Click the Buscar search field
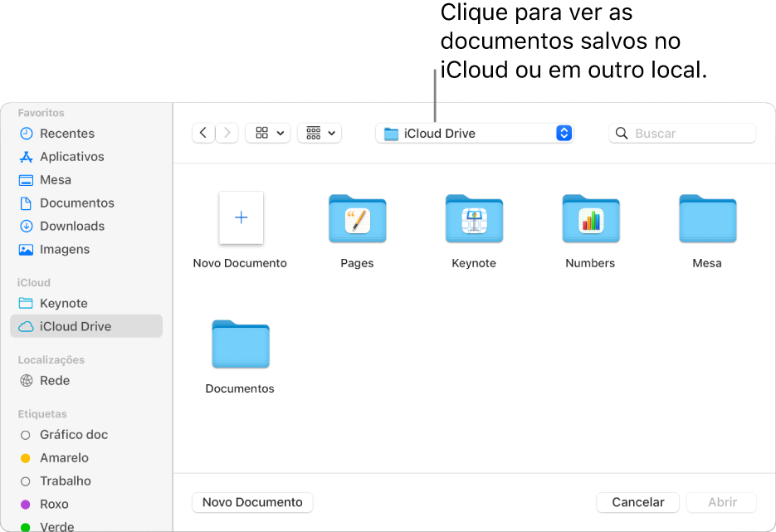This screenshot has width=776, height=532. click(x=682, y=133)
